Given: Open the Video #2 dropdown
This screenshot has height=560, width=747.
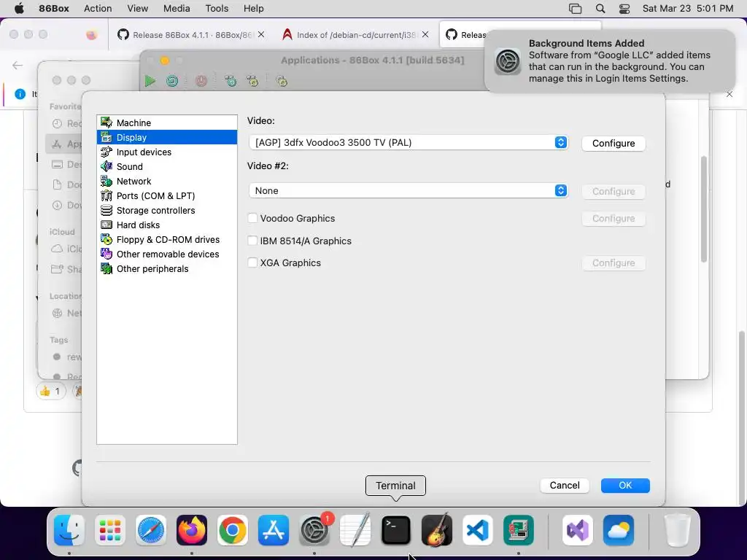Looking at the screenshot, I should coord(409,190).
